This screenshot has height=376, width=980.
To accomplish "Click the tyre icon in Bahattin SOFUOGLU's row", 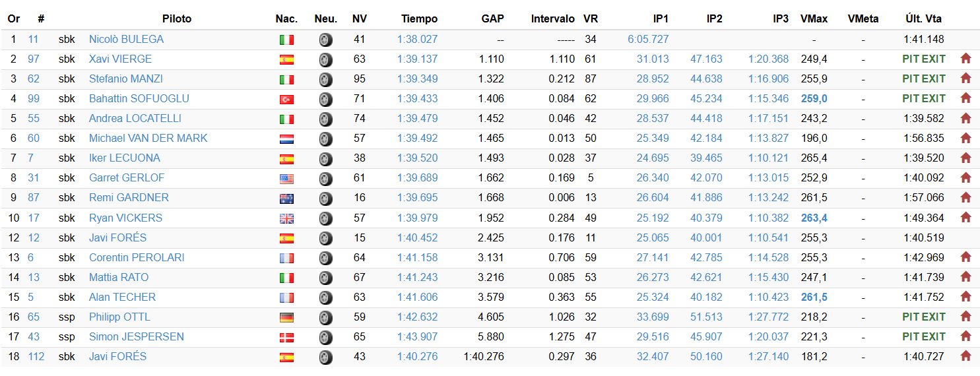I will (325, 99).
